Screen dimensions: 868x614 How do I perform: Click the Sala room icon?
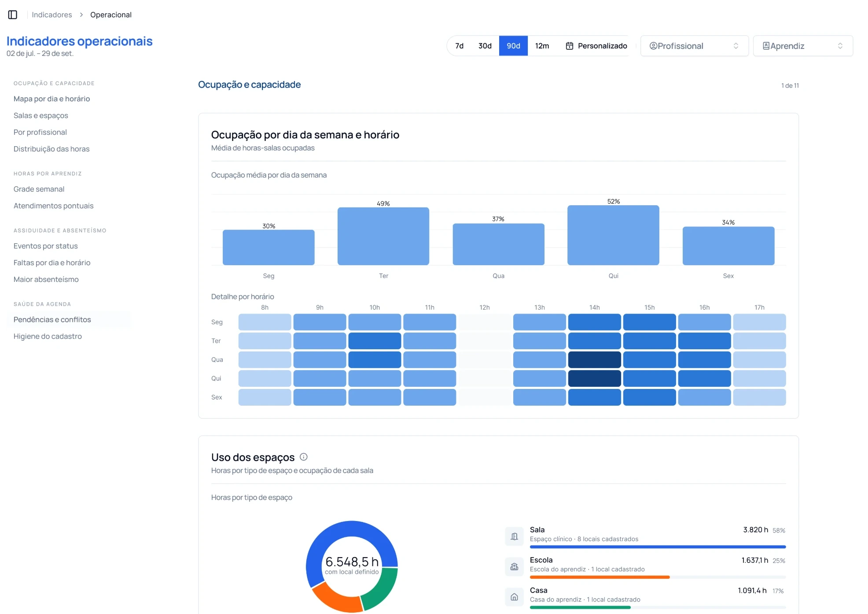point(514,536)
